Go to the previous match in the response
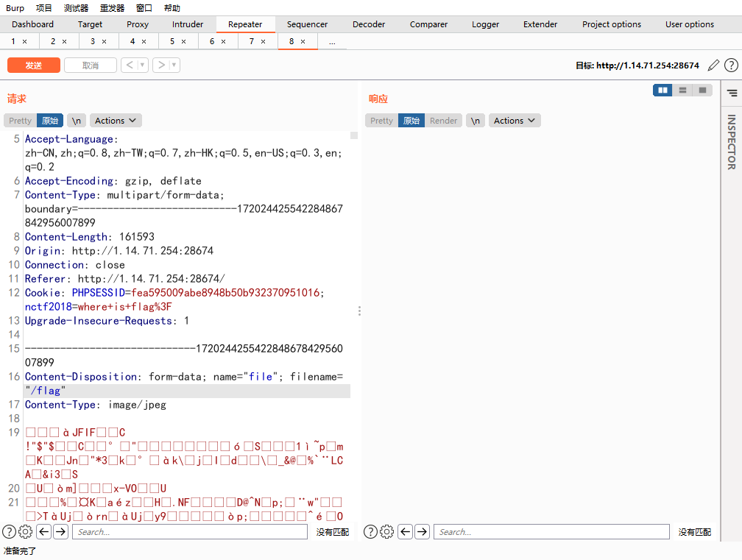Screen dimensions: 742x560 click(406, 531)
